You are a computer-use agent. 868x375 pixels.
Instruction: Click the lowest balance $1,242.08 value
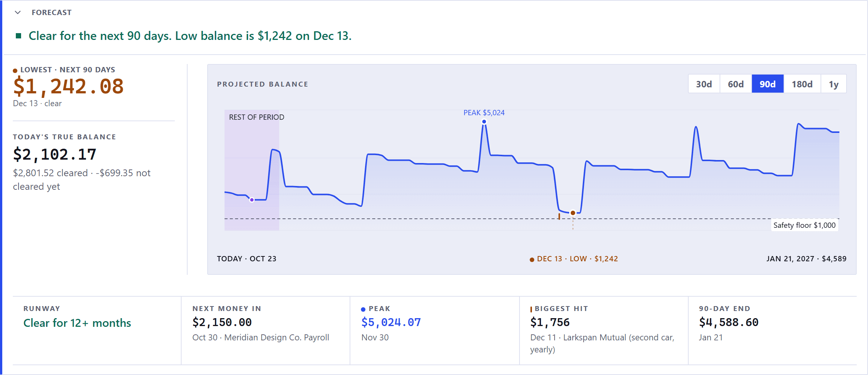coord(68,87)
